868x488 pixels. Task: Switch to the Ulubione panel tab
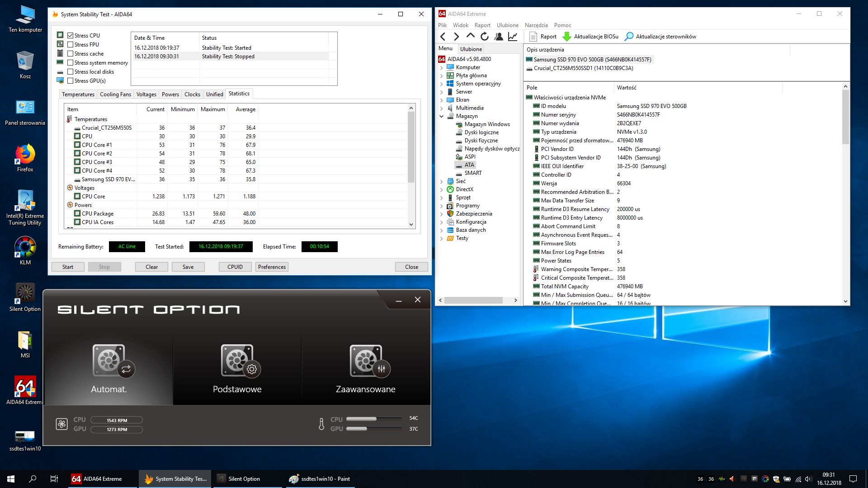471,49
